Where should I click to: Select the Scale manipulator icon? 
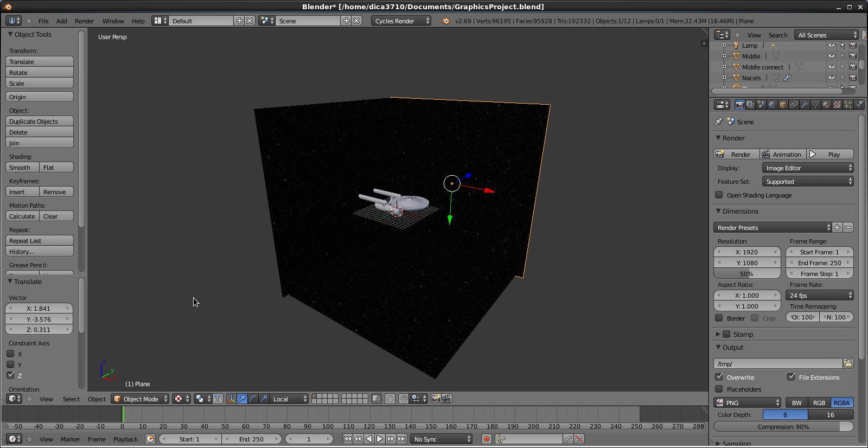click(264, 399)
